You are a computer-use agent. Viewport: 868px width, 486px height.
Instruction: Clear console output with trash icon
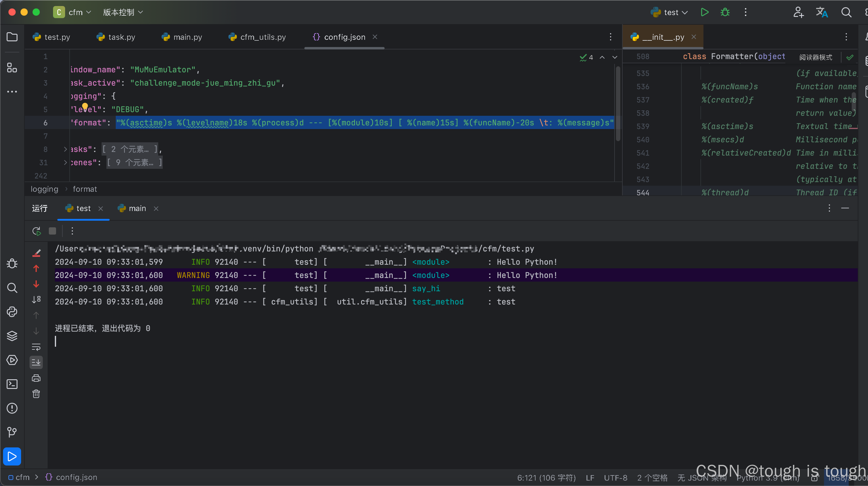pyautogui.click(x=36, y=394)
